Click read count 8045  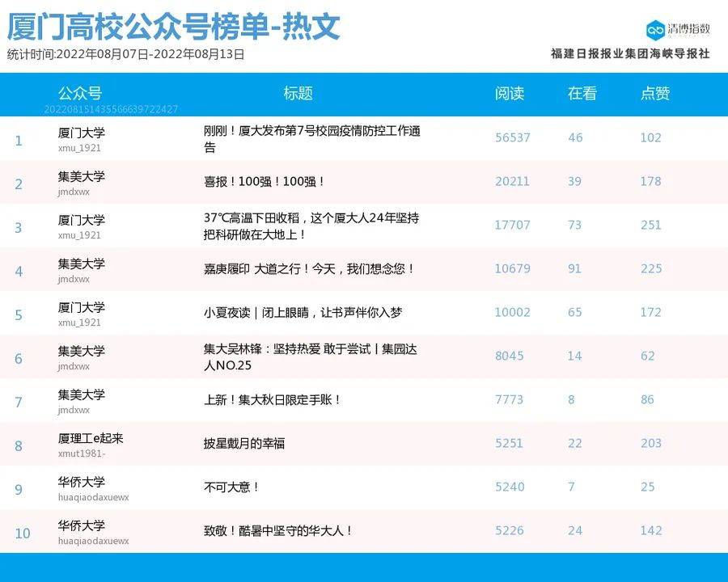(510, 356)
